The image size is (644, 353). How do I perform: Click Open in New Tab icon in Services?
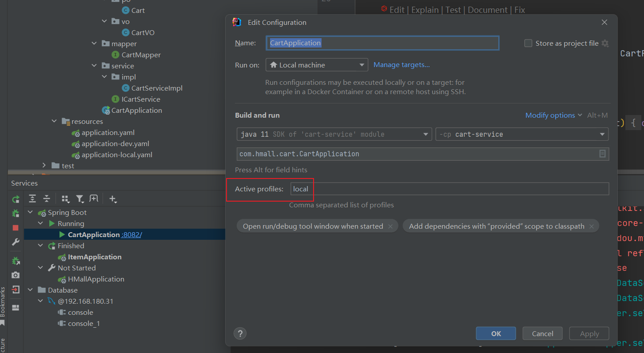tap(94, 198)
